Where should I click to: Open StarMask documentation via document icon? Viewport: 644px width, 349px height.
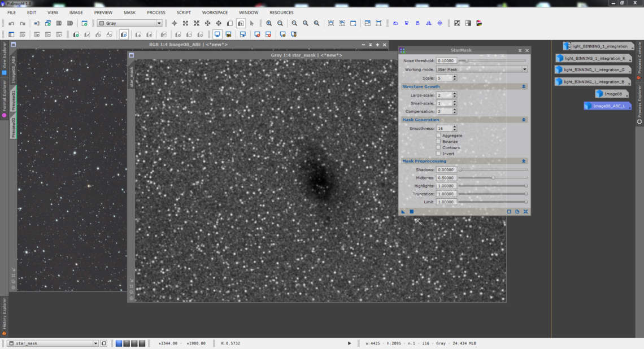pyautogui.click(x=517, y=211)
